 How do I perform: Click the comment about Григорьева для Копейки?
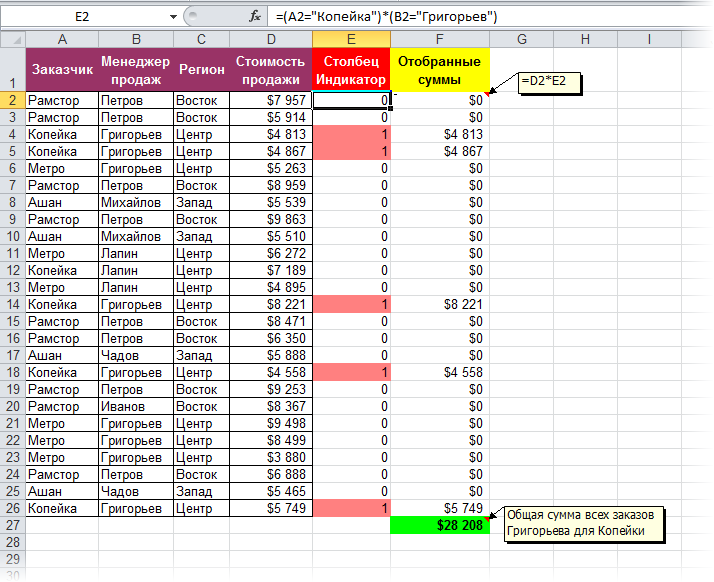(x=583, y=524)
